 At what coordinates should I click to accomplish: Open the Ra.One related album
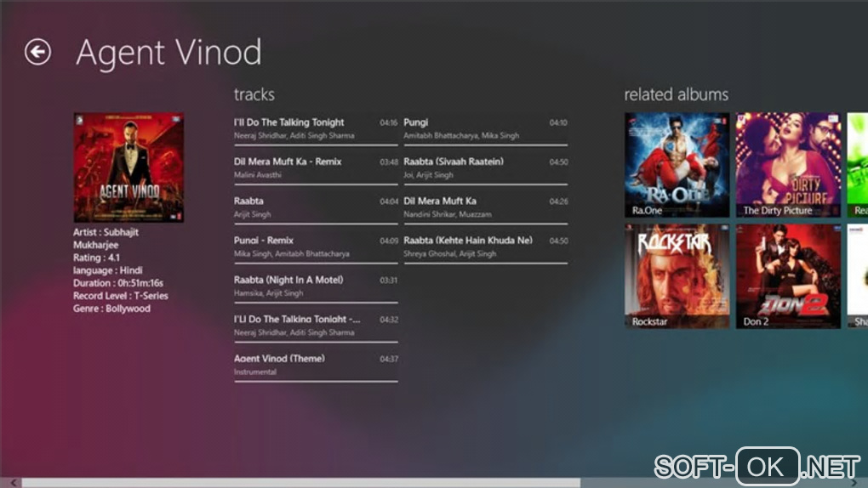(x=677, y=165)
